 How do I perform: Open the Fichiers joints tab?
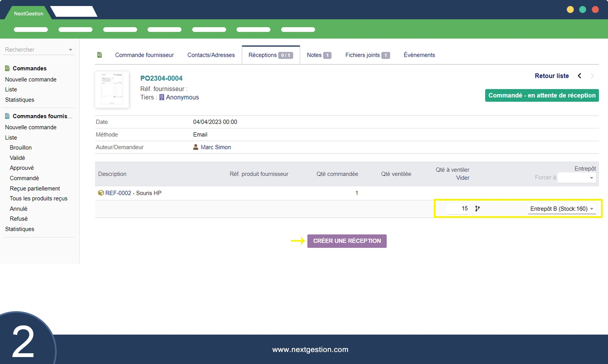tap(367, 55)
